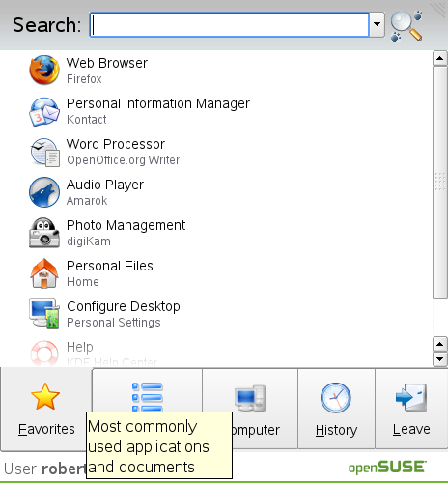Expand the search field dropdown arrow
The height and width of the screenshot is (483, 448).
[x=377, y=24]
